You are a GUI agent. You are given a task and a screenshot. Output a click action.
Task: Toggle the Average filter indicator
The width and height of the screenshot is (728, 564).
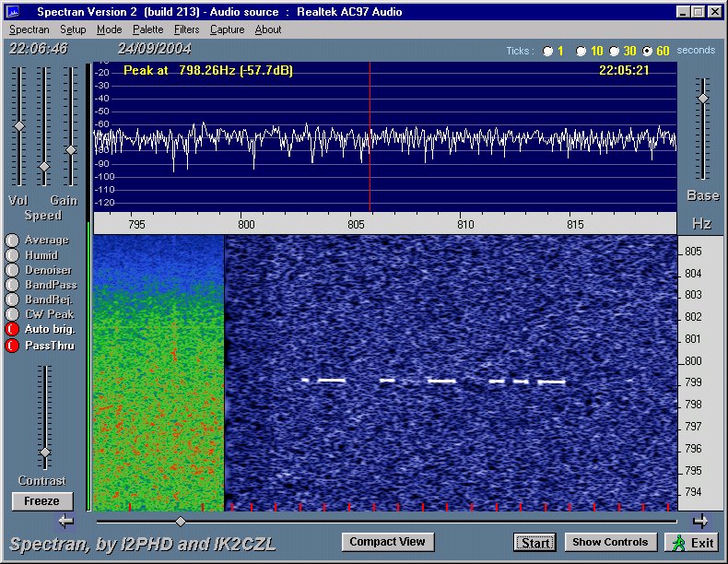coord(12,241)
